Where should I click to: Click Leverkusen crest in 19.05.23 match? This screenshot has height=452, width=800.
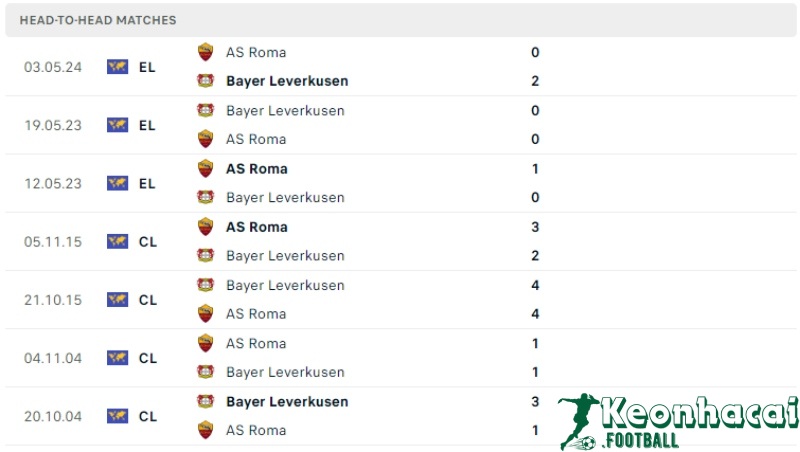[x=205, y=110]
